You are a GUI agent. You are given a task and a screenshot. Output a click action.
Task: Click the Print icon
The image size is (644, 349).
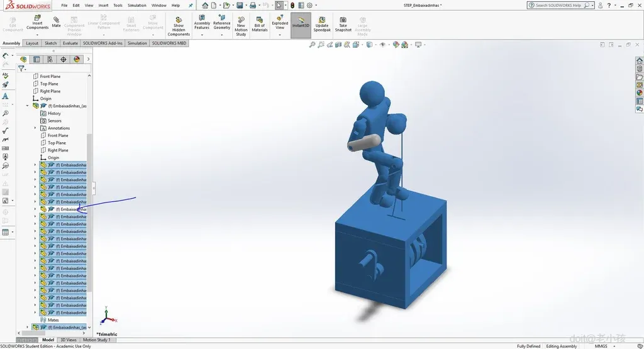coord(253,5)
